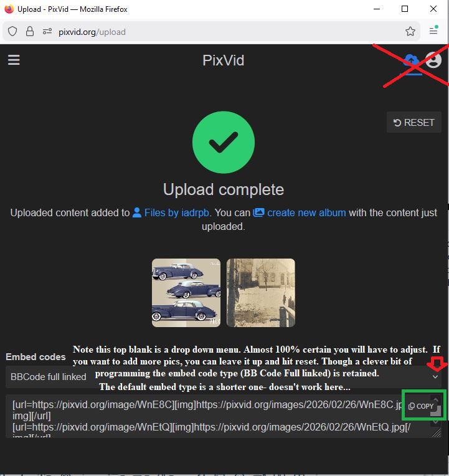
Task: Open site permissions icon in address bar
Action: pos(47,31)
